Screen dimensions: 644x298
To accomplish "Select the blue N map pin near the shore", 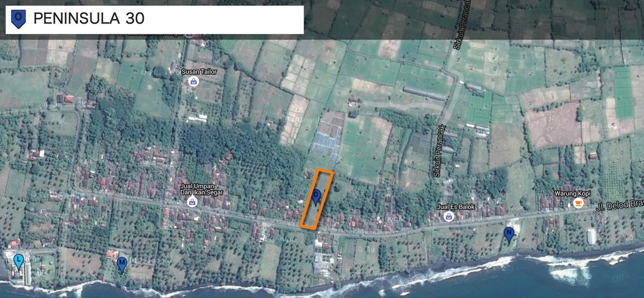I will pos(509,233).
